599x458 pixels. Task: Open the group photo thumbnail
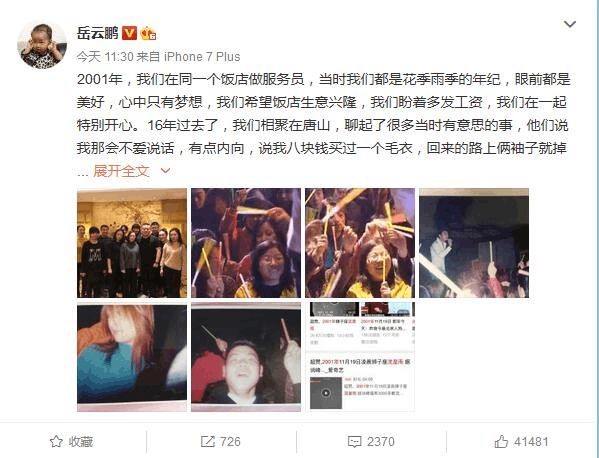click(x=132, y=243)
